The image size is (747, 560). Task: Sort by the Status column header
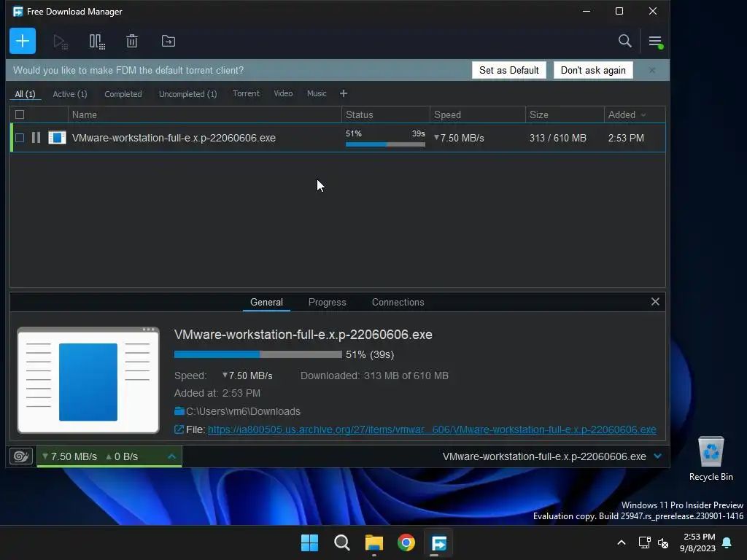(386, 114)
